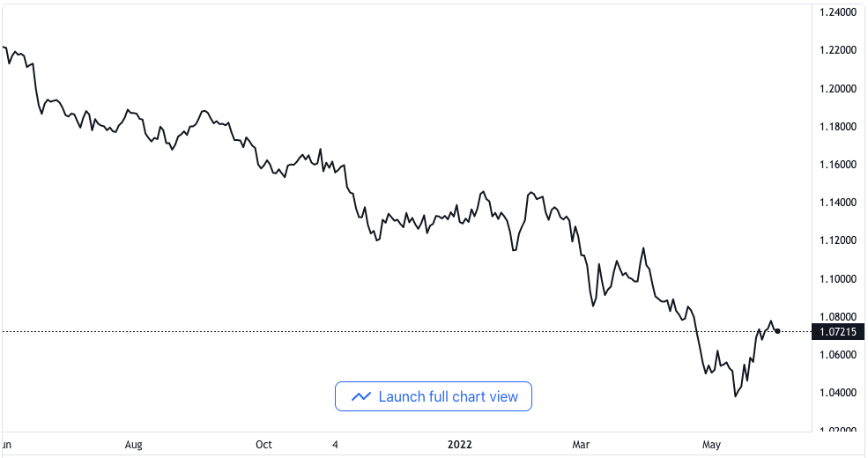
Task: Click the last price dot on the line
Action: (x=778, y=331)
